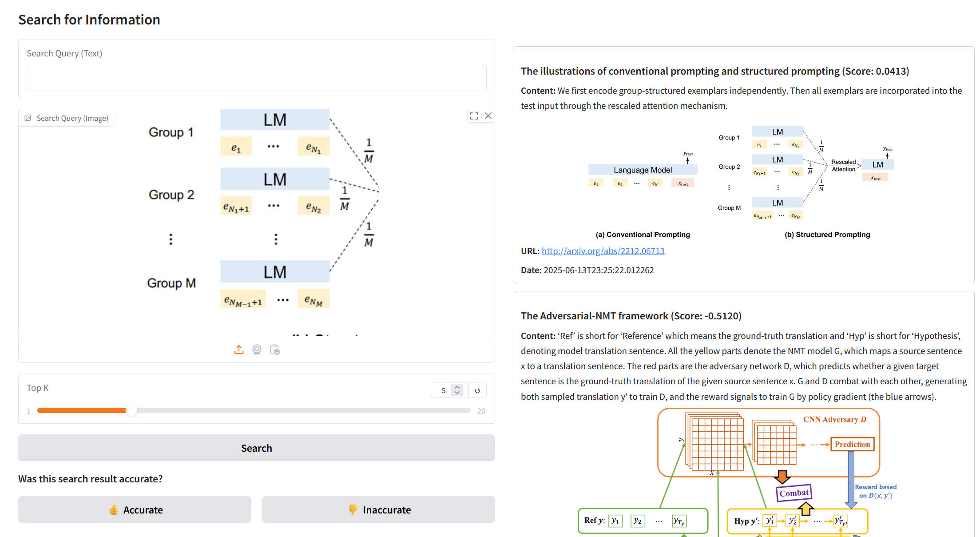This screenshot has width=980, height=537.
Task: Click the Search button
Action: (x=257, y=448)
